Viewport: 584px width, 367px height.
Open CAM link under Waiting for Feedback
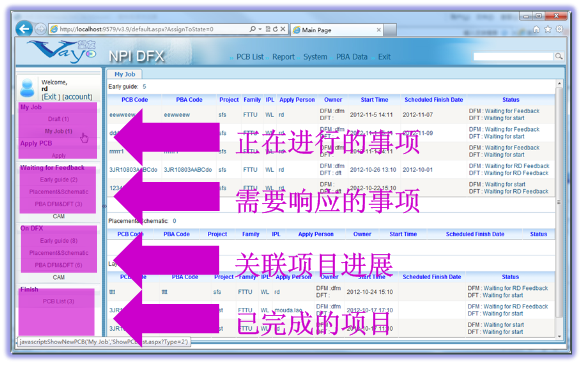pyautogui.click(x=58, y=216)
